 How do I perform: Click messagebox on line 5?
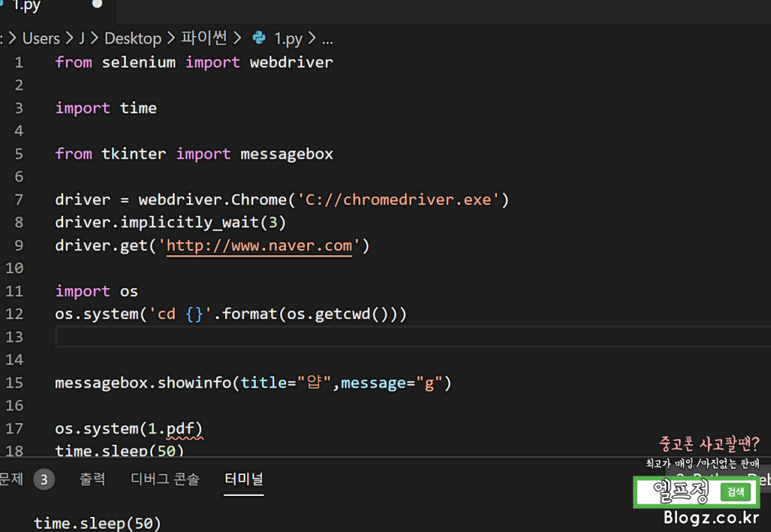287,154
